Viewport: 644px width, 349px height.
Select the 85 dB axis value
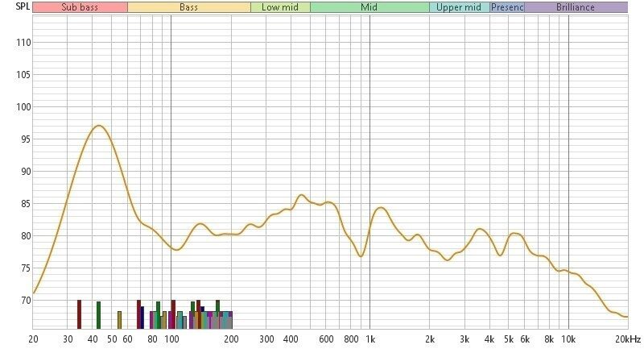26,204
